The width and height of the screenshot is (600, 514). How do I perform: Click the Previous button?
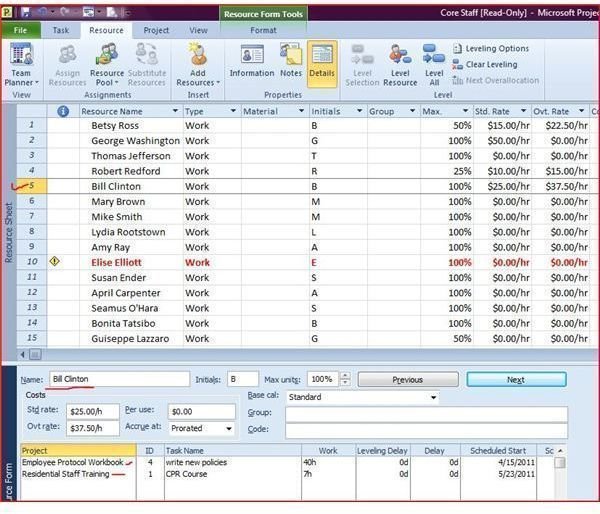click(x=408, y=380)
